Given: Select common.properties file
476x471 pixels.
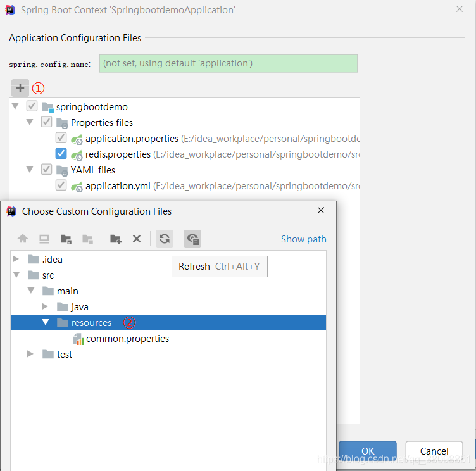Looking at the screenshot, I should tap(127, 339).
